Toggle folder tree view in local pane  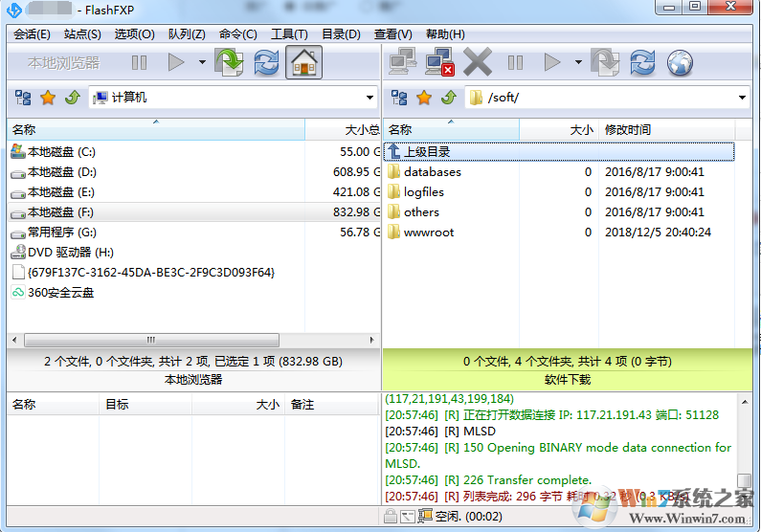coord(23,98)
